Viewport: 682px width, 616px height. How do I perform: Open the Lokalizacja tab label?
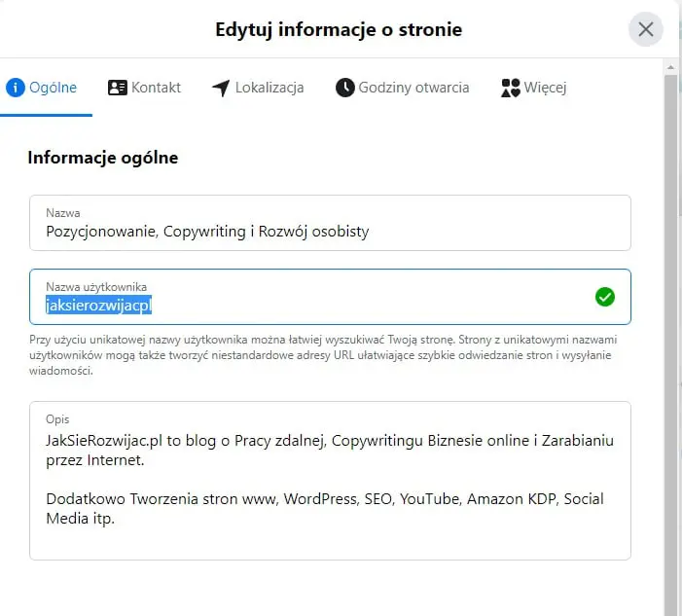coord(269,88)
